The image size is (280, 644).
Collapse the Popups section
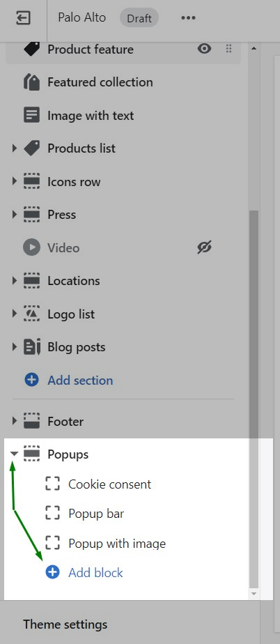15,454
